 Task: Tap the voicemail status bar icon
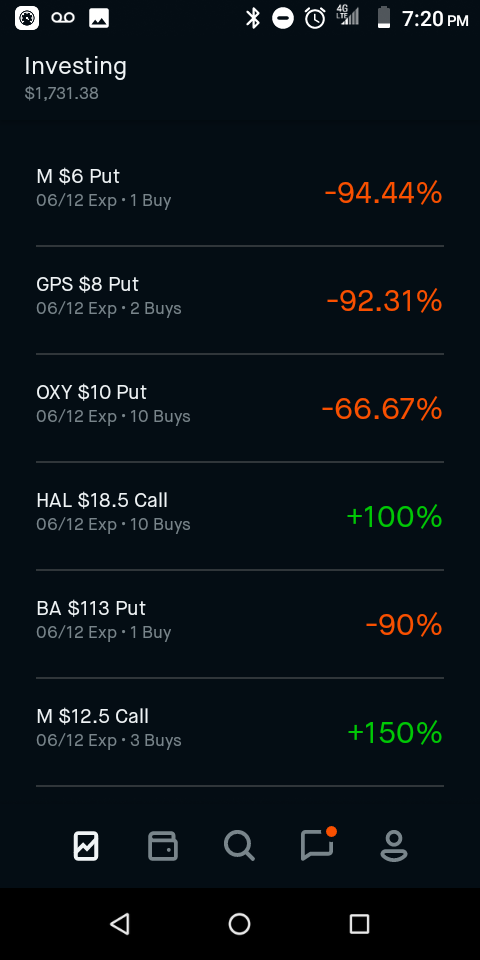pos(62,18)
